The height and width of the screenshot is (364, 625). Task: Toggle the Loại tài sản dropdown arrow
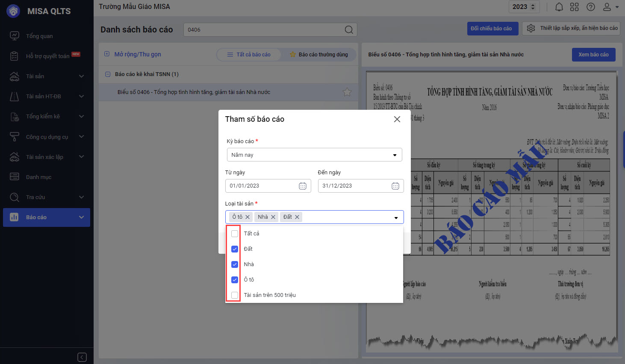[x=396, y=218]
